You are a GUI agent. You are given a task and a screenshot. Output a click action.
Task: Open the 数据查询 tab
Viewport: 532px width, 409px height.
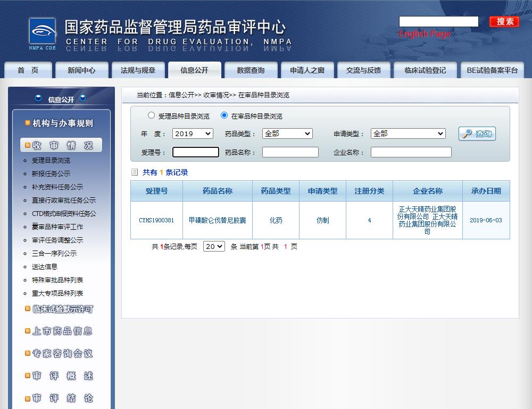(251, 70)
